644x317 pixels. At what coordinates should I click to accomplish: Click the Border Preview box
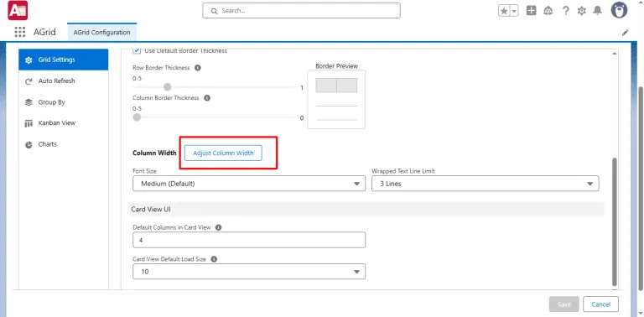pos(336,99)
